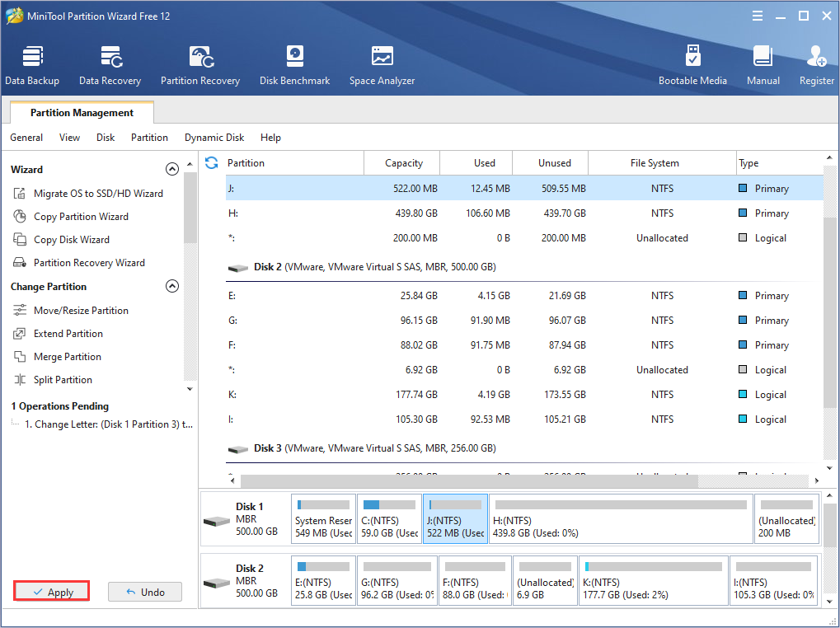Open Partition Recovery in the toolbar
Image resolution: width=840 pixels, height=628 pixels.
pyautogui.click(x=200, y=65)
